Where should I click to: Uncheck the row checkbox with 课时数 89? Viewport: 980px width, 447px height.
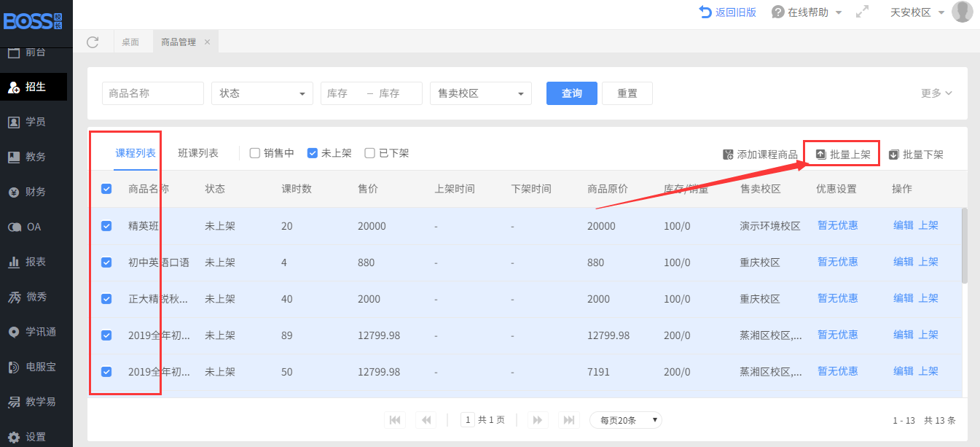106,335
